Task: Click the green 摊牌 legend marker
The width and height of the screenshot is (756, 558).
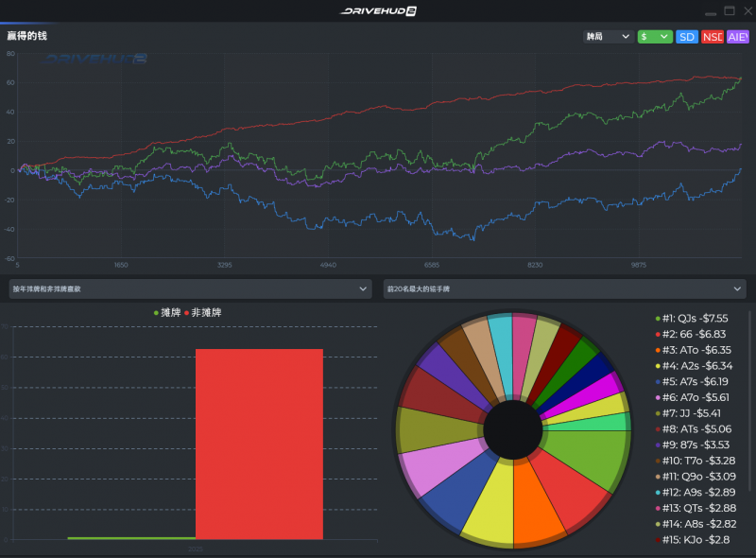Action: tap(156, 313)
